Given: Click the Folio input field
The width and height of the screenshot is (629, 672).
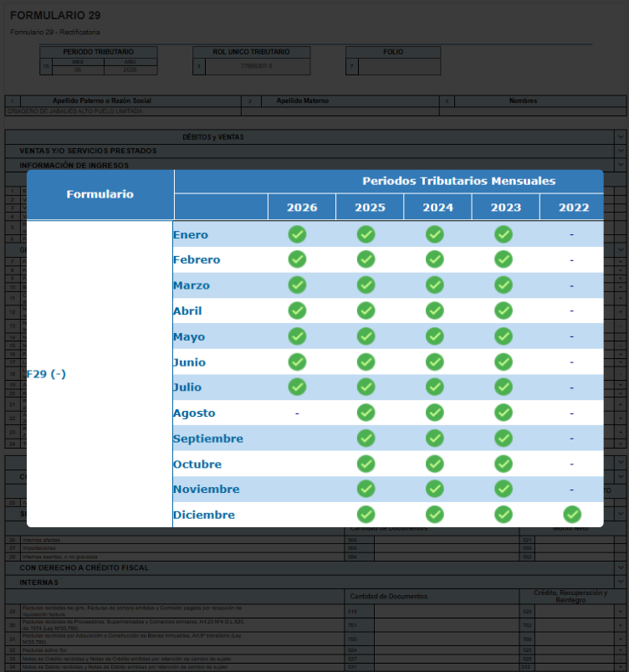Looking at the screenshot, I should 399,66.
